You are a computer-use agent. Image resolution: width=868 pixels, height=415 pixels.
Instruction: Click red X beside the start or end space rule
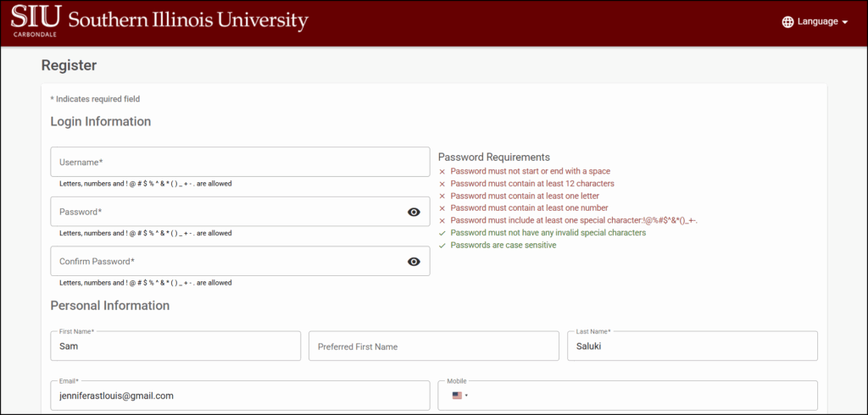pyautogui.click(x=442, y=171)
